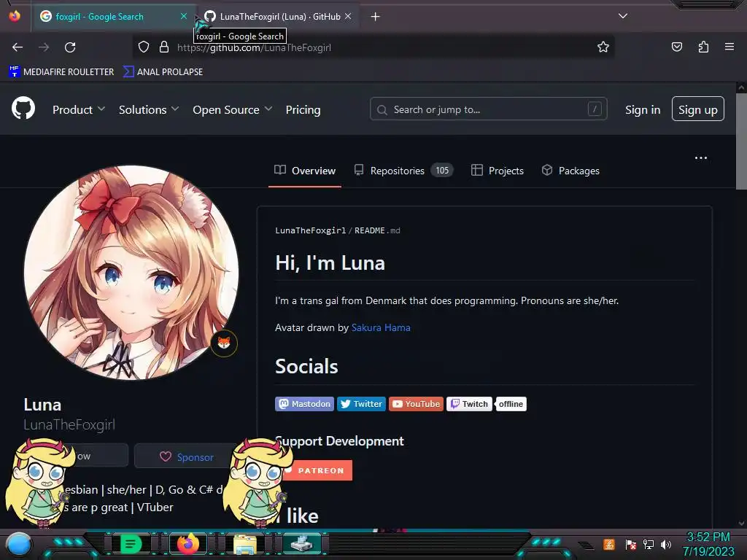The width and height of the screenshot is (747, 560).
Task: Click the Sponsor button
Action: click(186, 456)
